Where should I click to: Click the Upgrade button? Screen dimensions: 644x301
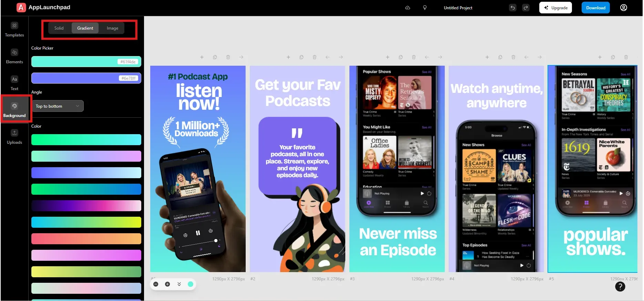555,8
